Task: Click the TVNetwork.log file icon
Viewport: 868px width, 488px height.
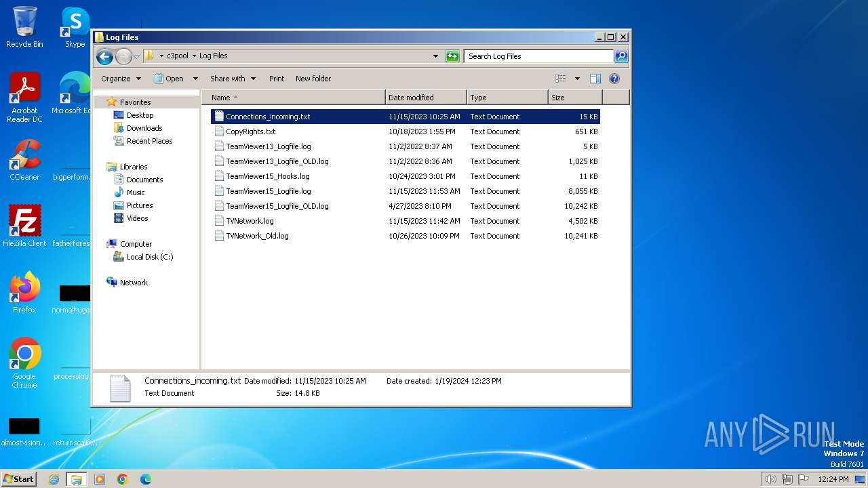Action: 219,221
